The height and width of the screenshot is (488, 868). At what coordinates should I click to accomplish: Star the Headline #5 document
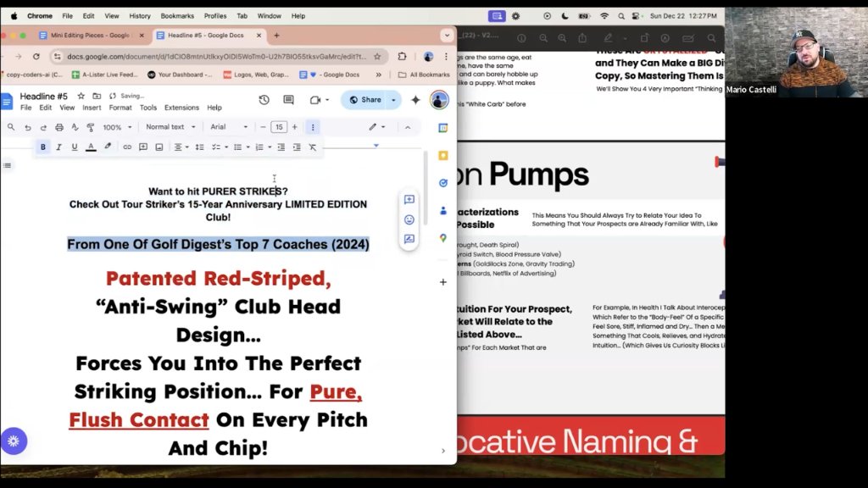pyautogui.click(x=81, y=97)
